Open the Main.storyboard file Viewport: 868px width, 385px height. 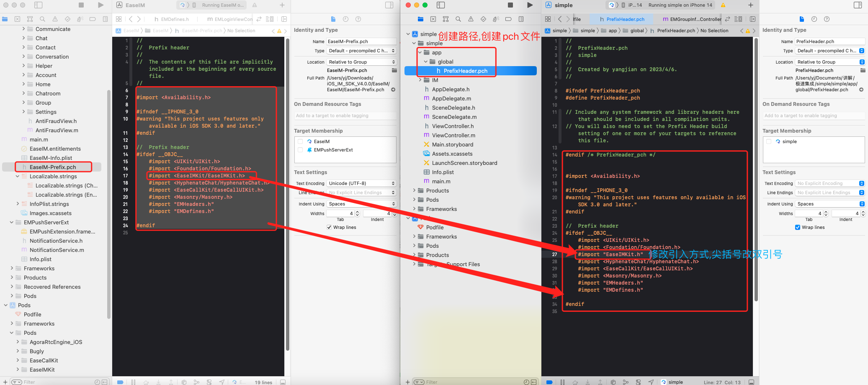453,144
